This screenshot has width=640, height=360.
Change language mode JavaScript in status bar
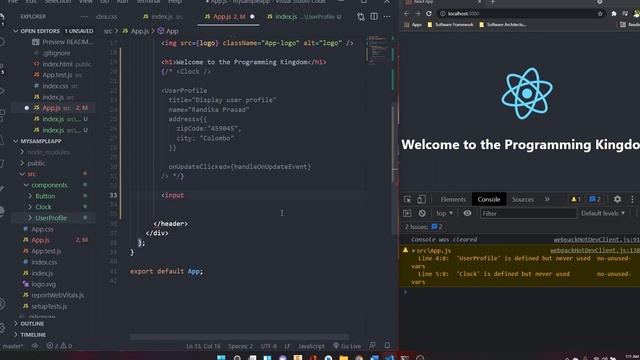[311, 346]
